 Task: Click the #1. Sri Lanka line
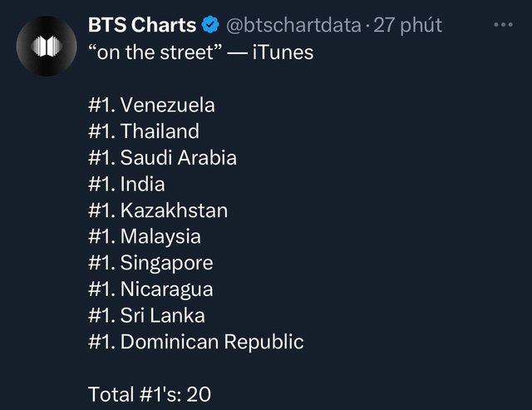(146, 315)
